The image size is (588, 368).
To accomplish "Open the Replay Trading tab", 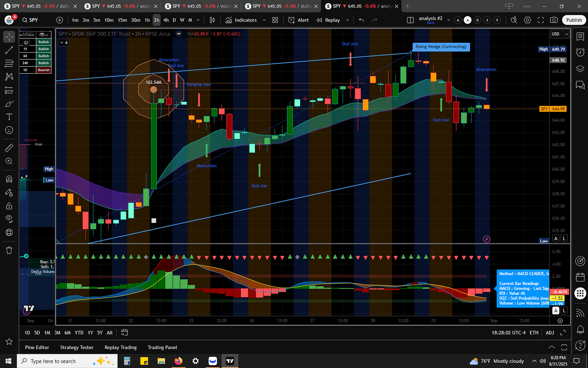I will coord(120,347).
